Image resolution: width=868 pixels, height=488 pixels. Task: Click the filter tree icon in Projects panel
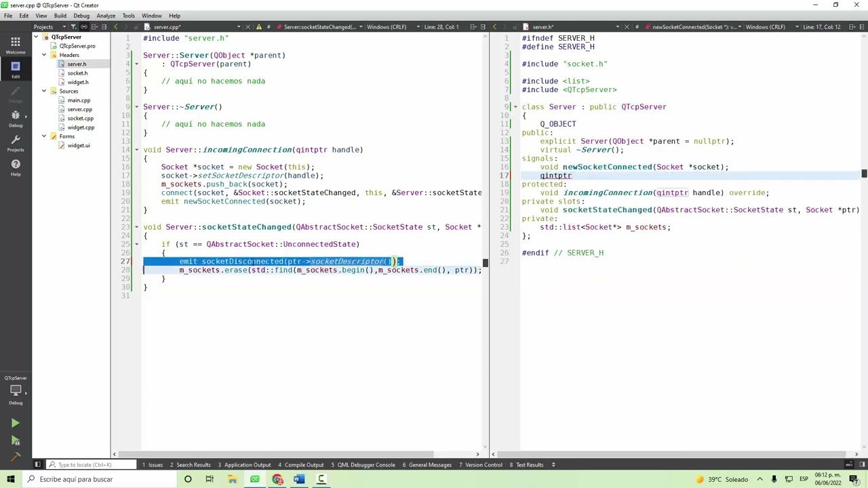75,27
